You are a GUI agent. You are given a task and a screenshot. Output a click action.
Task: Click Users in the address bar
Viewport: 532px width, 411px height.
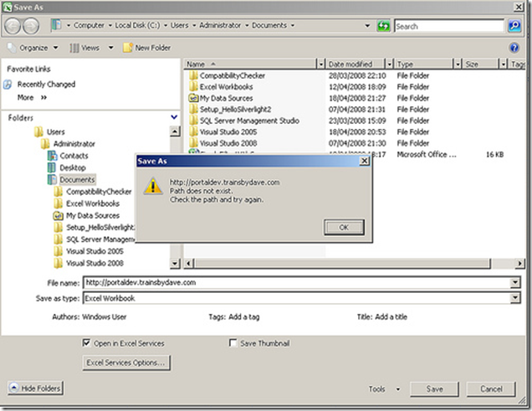click(180, 25)
